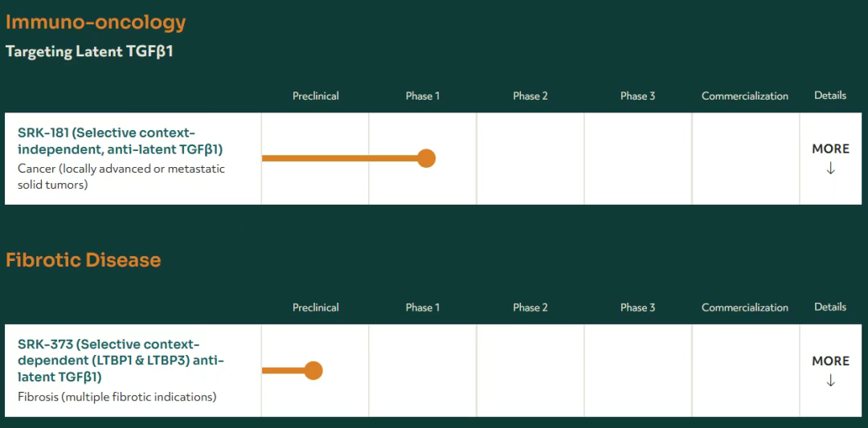
Task: Expand MORE details for SRK-373
Action: (830, 361)
